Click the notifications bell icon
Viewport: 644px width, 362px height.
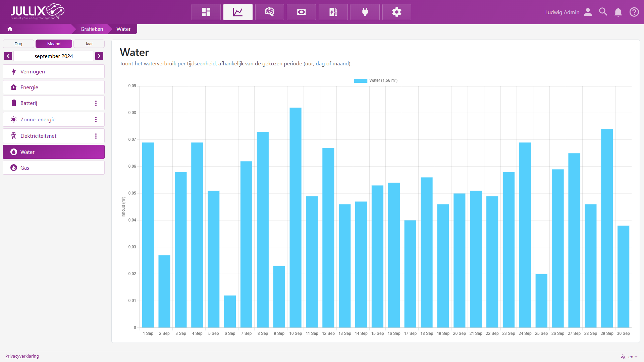(x=618, y=12)
